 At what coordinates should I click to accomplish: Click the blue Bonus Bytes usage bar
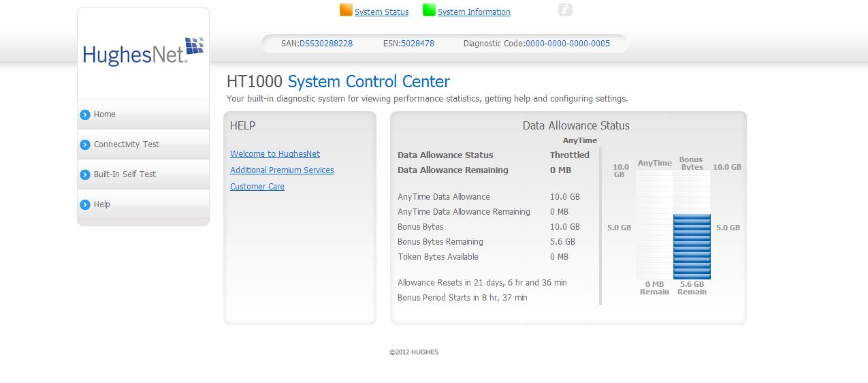692,247
